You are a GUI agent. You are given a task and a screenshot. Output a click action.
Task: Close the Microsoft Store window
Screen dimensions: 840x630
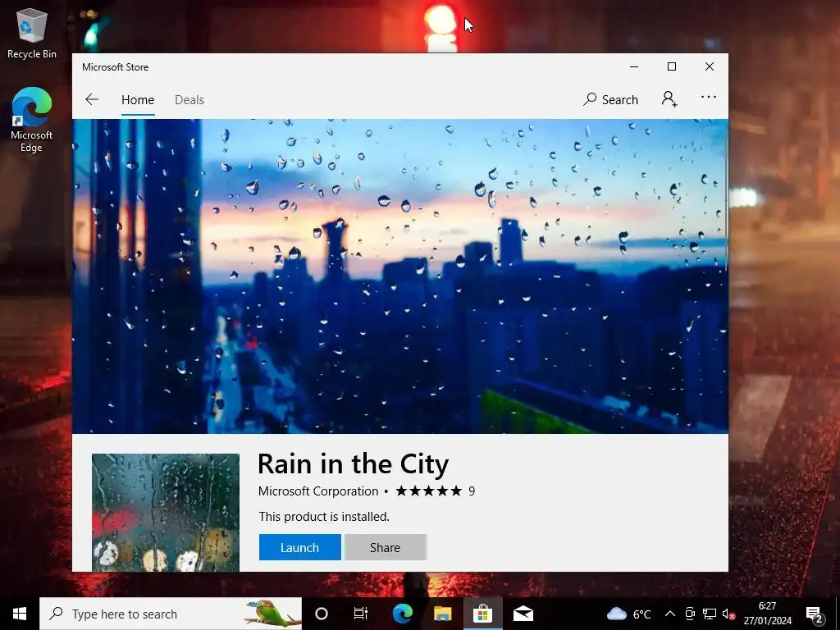pyautogui.click(x=710, y=66)
